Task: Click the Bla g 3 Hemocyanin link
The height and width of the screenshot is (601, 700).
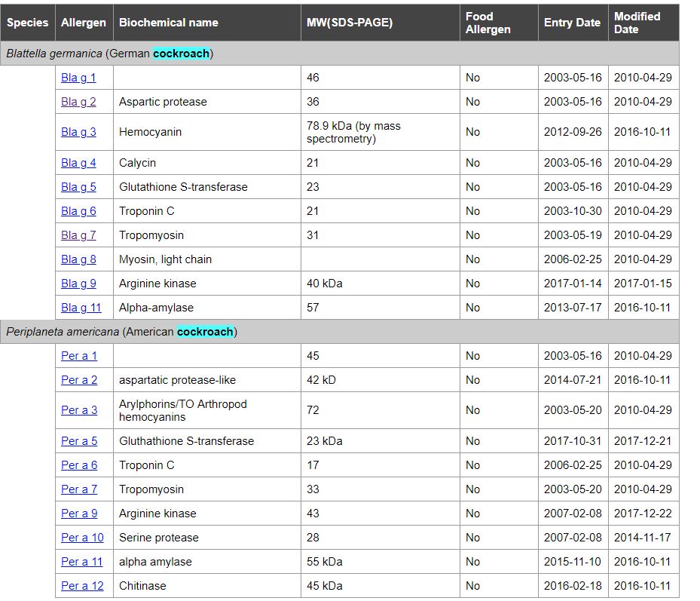Action: (x=78, y=132)
